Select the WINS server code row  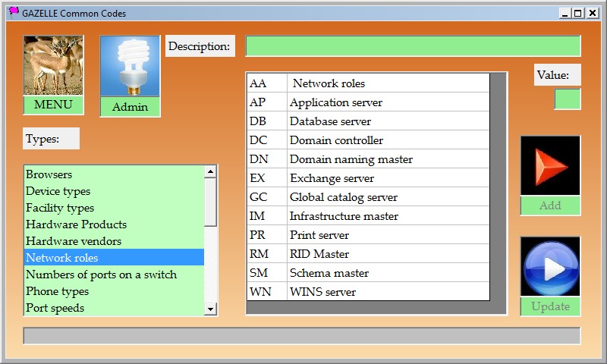pyautogui.click(x=369, y=292)
